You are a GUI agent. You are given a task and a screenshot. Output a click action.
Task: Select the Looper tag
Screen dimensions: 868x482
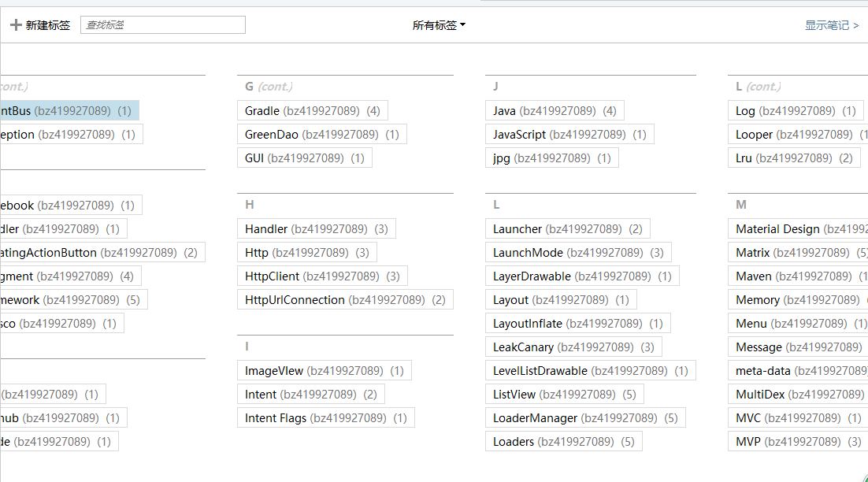798,135
